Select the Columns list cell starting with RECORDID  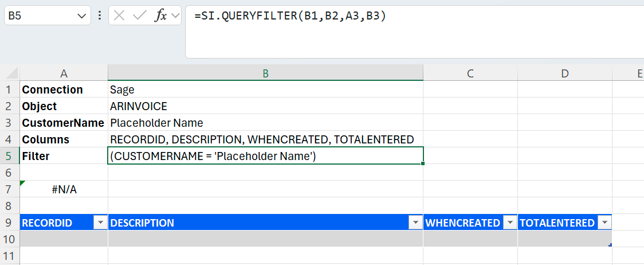click(x=265, y=139)
